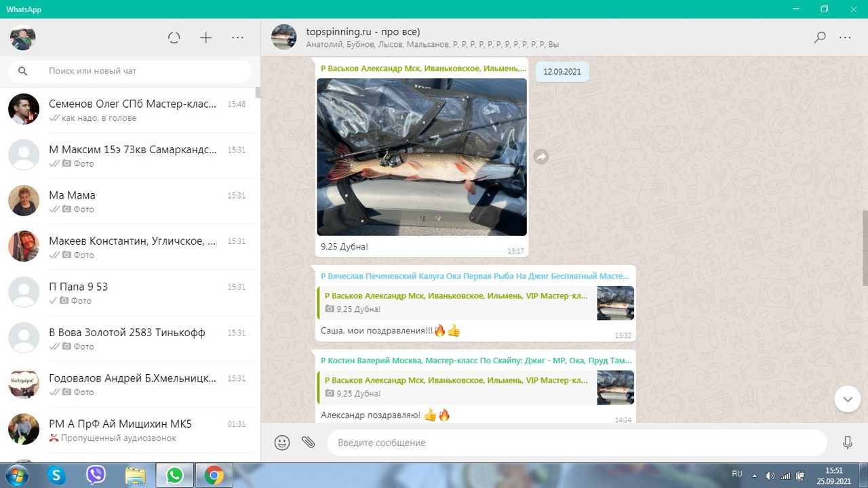Click the group participants list line

[432, 44]
